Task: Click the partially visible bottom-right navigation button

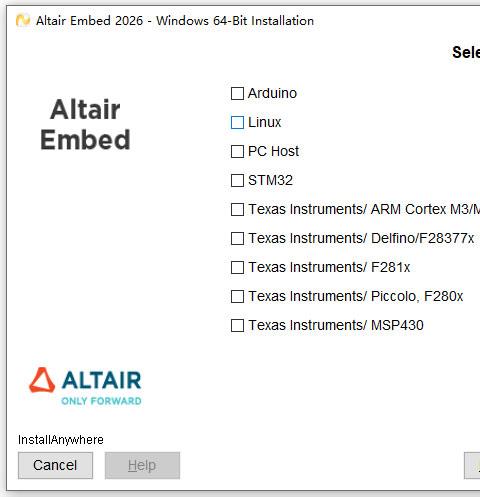Action: (x=472, y=465)
